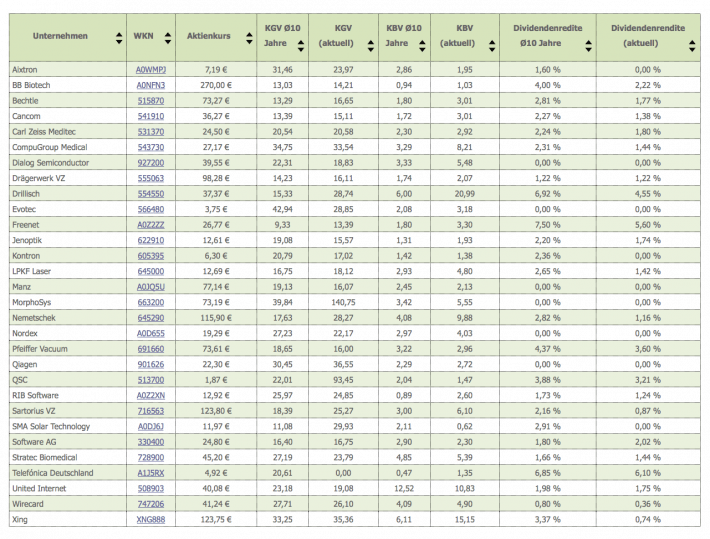710x539 pixels.
Task: Click share price 123,75 € for Xing
Action: 216,520
